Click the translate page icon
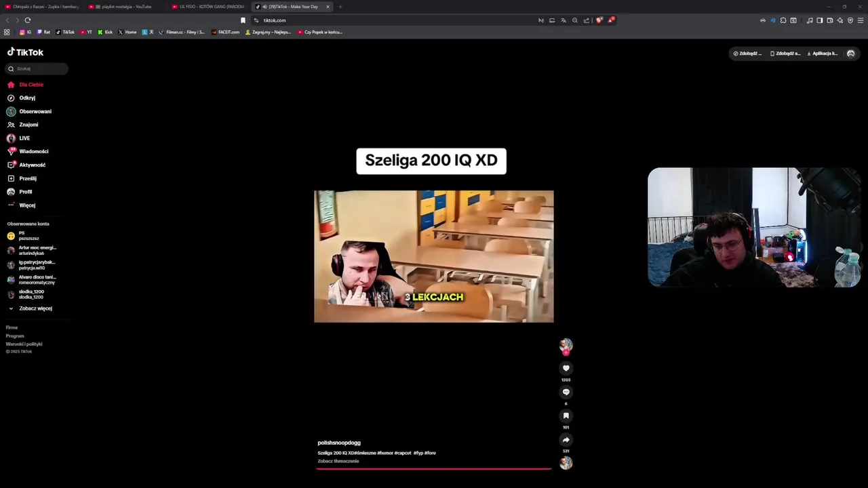 pyautogui.click(x=563, y=20)
